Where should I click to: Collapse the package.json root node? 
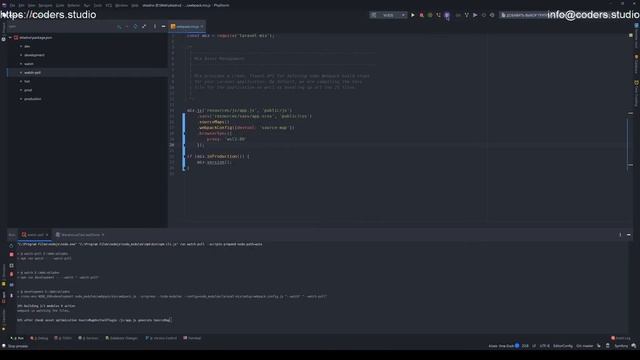(10, 38)
